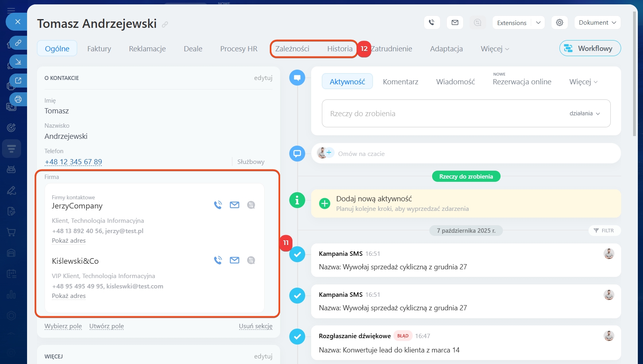Image resolution: width=643 pixels, height=364 pixels.
Task: Open chat icon next to JerzyCompany
Action: coord(251,205)
